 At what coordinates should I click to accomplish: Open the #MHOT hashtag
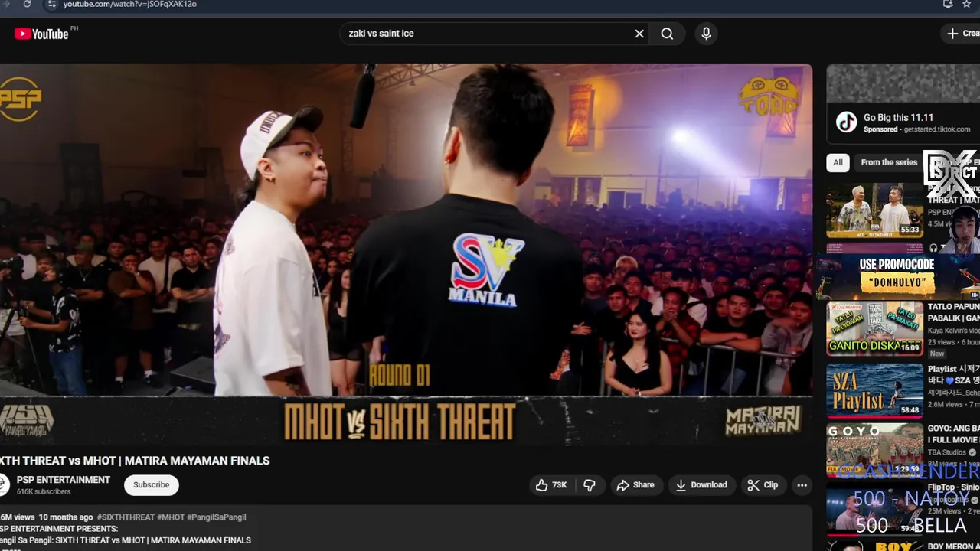(x=171, y=517)
